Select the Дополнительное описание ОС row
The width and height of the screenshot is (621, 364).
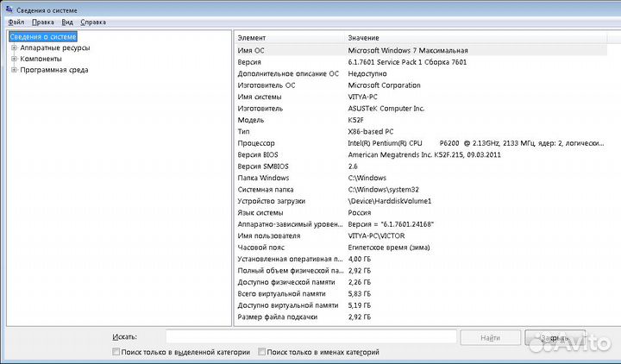coord(421,73)
